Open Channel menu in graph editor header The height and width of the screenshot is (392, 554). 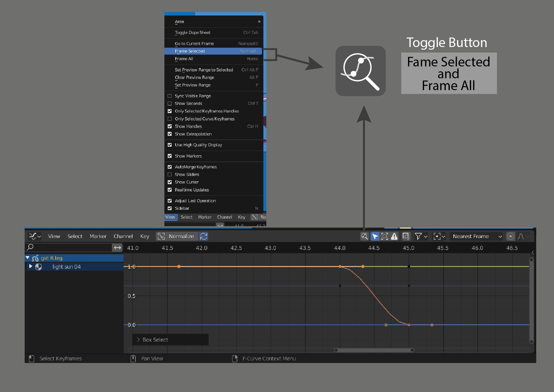point(123,236)
